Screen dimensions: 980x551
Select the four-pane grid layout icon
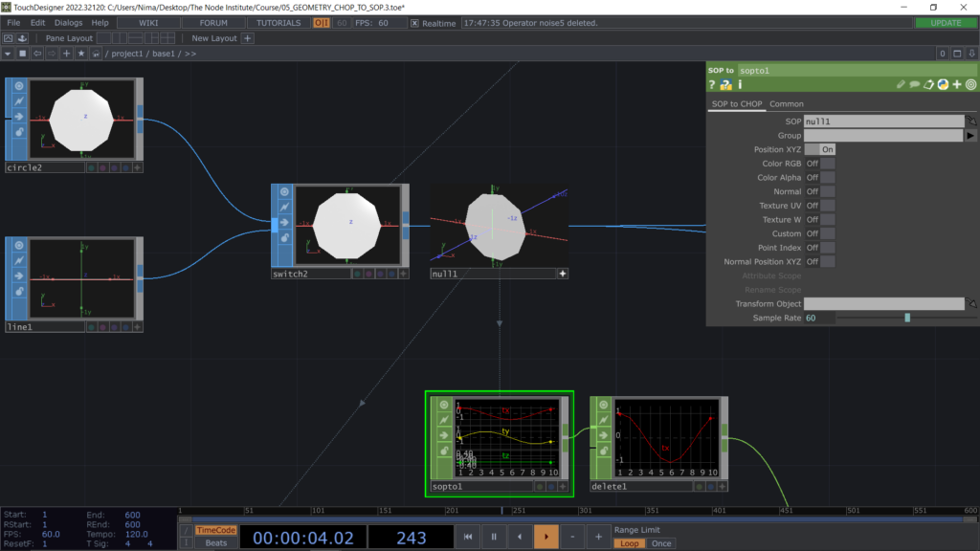point(167,38)
